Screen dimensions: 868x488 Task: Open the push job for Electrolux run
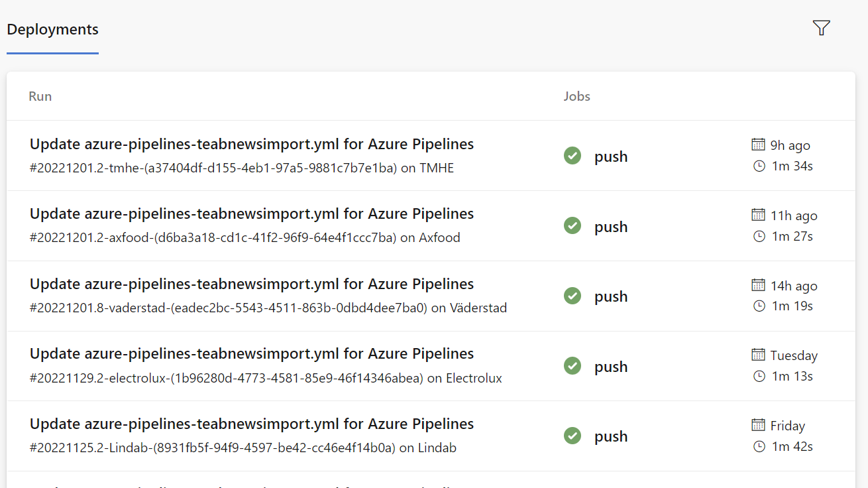point(611,367)
